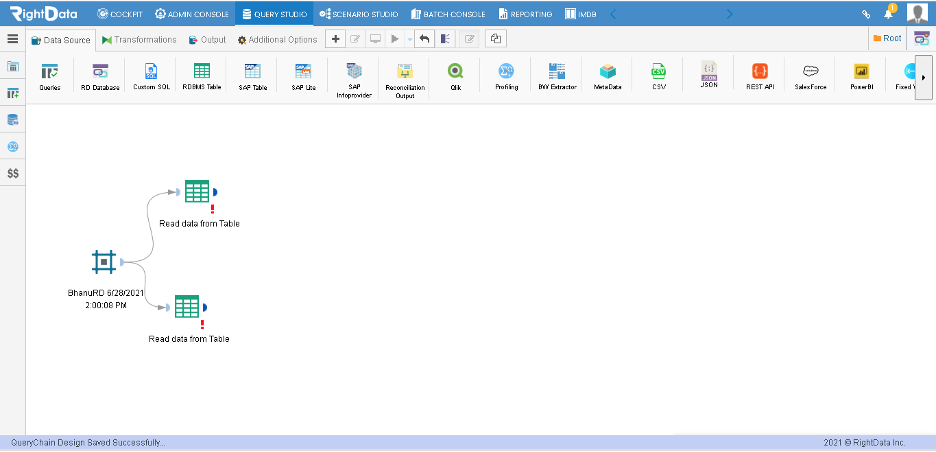This screenshot has height=452, width=936.
Task: Switch to the Output tab
Action: click(207, 39)
